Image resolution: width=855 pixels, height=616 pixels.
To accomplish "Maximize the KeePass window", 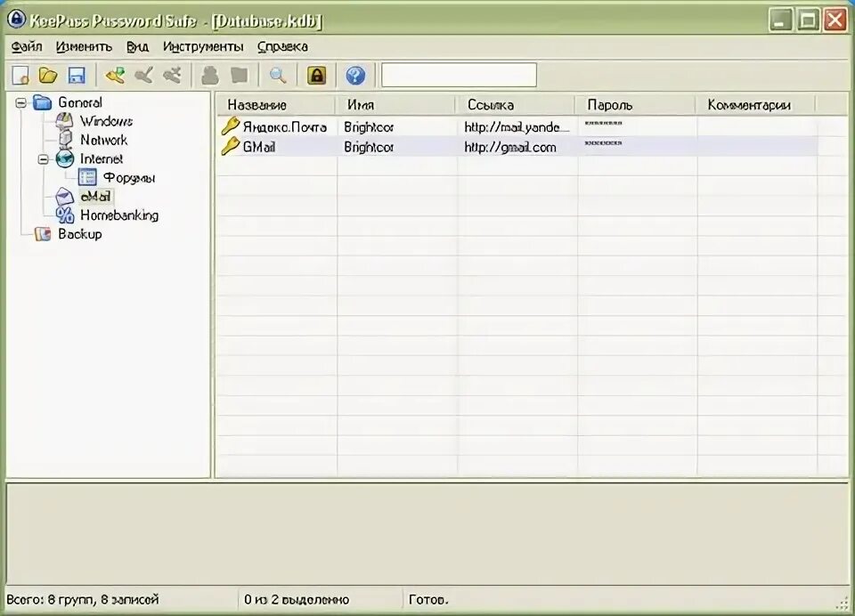I will click(808, 20).
